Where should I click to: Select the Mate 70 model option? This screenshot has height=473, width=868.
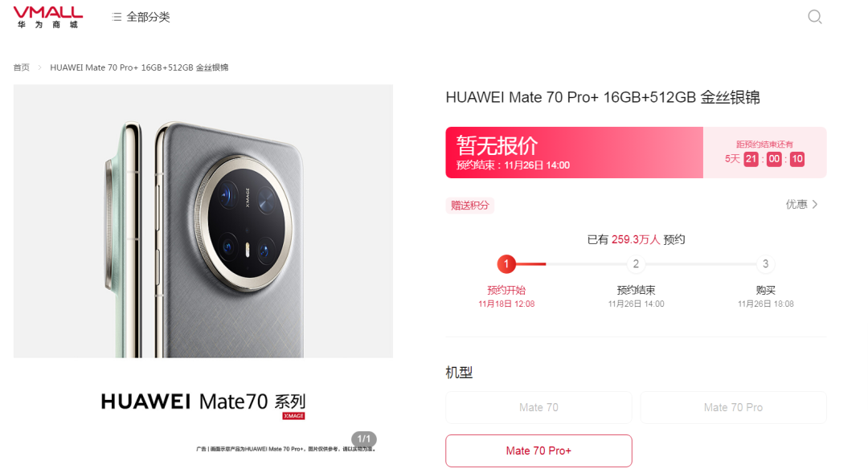(x=538, y=407)
